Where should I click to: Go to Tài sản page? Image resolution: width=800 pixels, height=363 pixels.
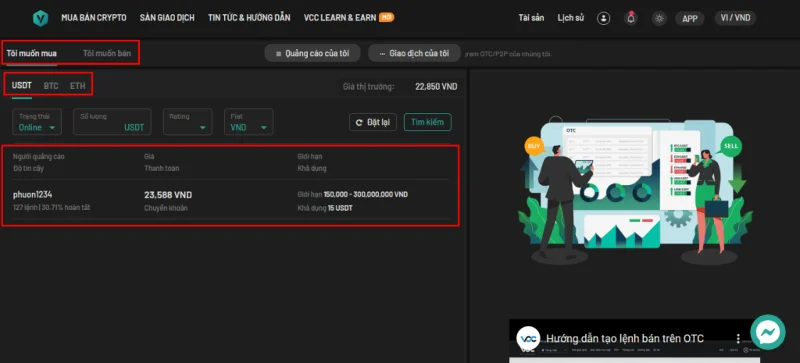(531, 18)
